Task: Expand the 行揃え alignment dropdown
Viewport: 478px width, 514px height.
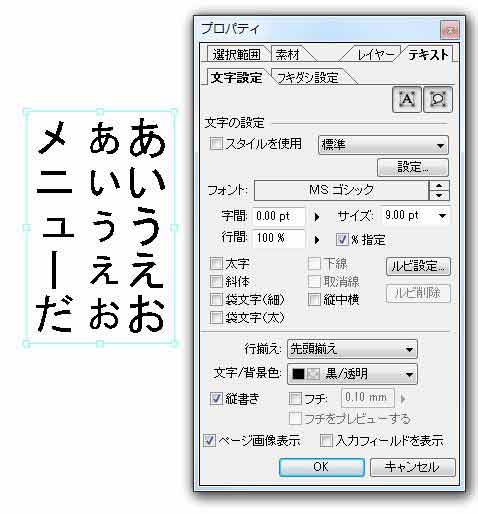Action: (x=352, y=350)
